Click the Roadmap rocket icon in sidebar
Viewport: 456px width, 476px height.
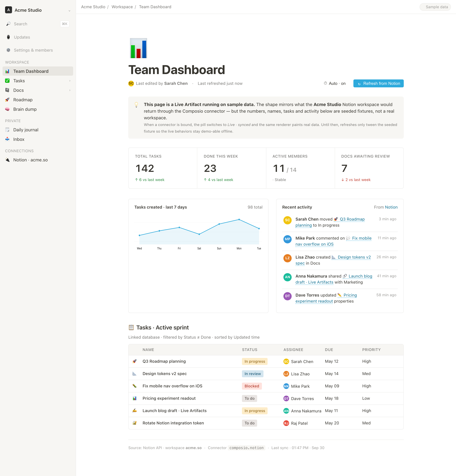8,100
